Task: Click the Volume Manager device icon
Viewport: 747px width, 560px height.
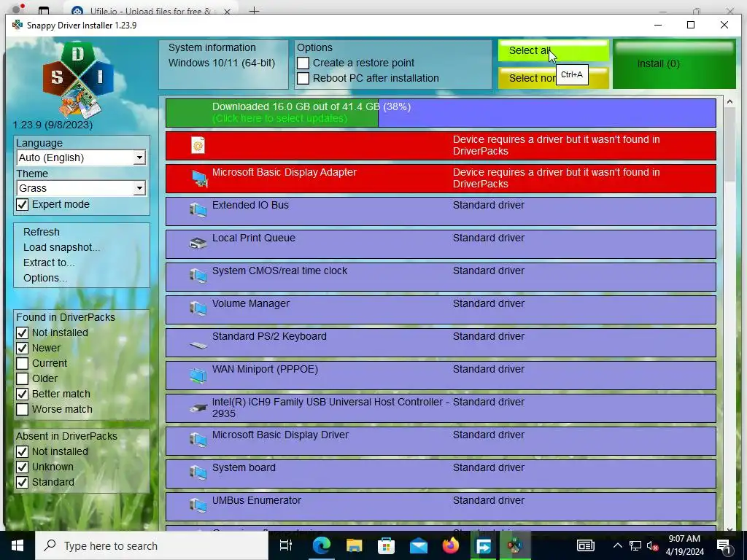Action: 198,308
